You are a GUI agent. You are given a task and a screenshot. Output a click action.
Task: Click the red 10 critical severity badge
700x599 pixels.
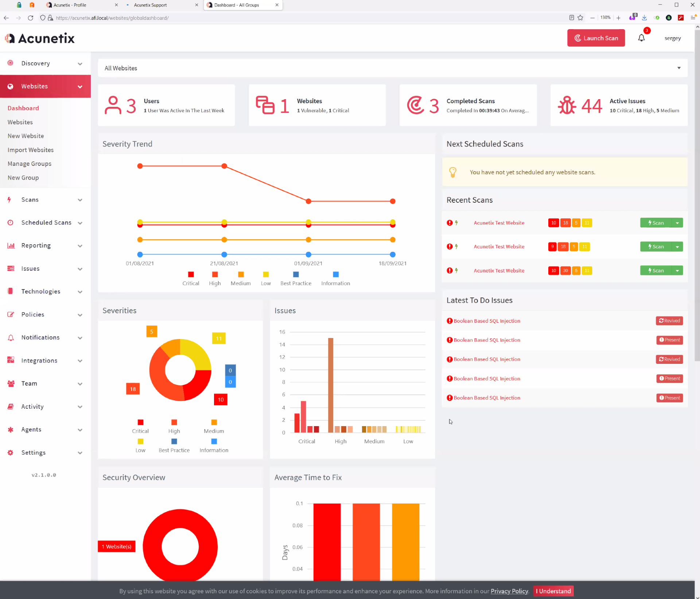tap(553, 223)
